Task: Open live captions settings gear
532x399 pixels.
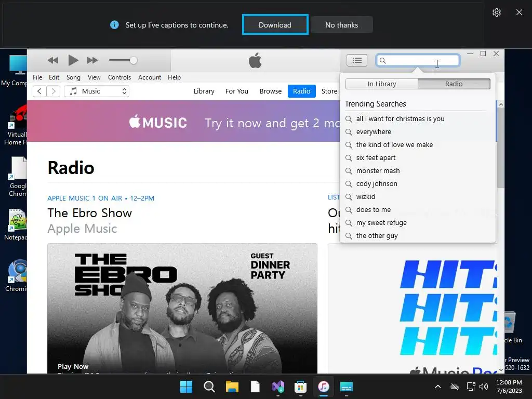Action: [x=496, y=12]
